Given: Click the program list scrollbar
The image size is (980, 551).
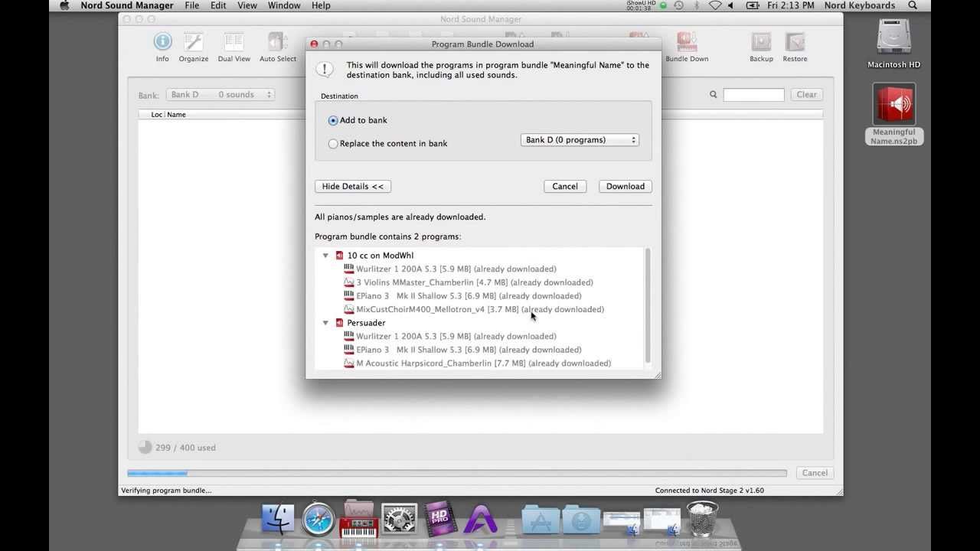Looking at the screenshot, I should [648, 306].
